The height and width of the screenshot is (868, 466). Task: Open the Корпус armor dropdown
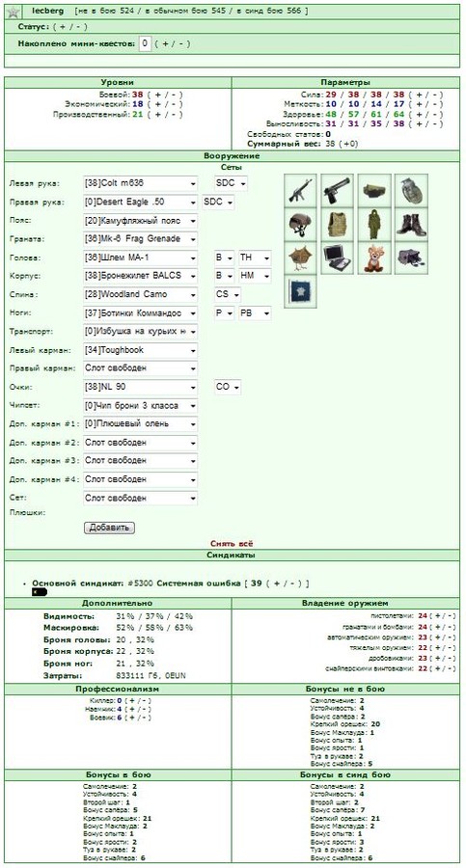pyautogui.click(x=140, y=276)
